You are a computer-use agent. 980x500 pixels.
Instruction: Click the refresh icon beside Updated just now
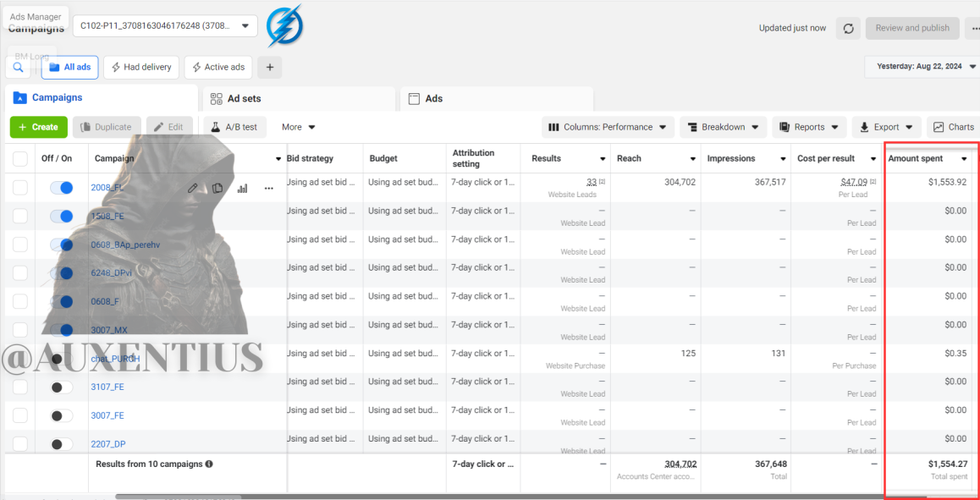[x=848, y=28]
